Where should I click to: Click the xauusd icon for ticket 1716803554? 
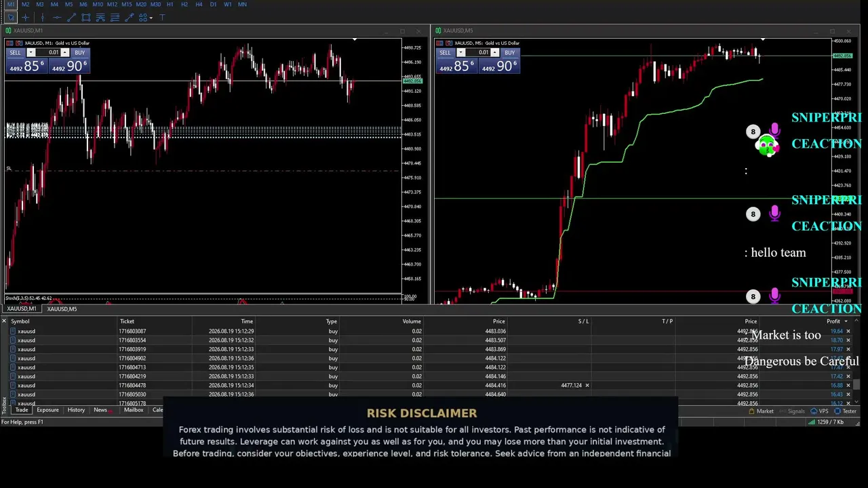pyautogui.click(x=13, y=340)
